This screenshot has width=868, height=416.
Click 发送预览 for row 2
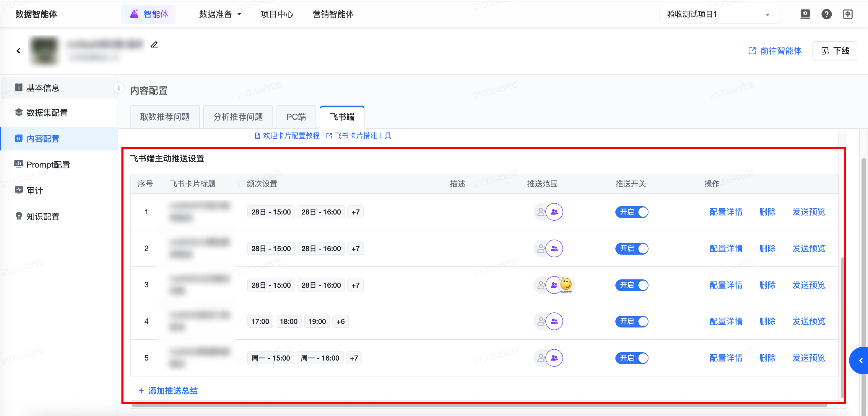(x=808, y=248)
